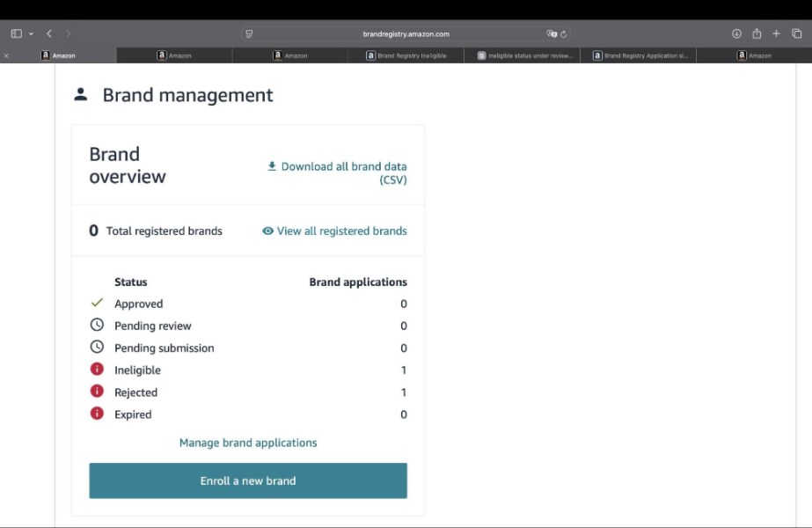
Task: Go forward with the forward arrow
Action: click(68, 33)
